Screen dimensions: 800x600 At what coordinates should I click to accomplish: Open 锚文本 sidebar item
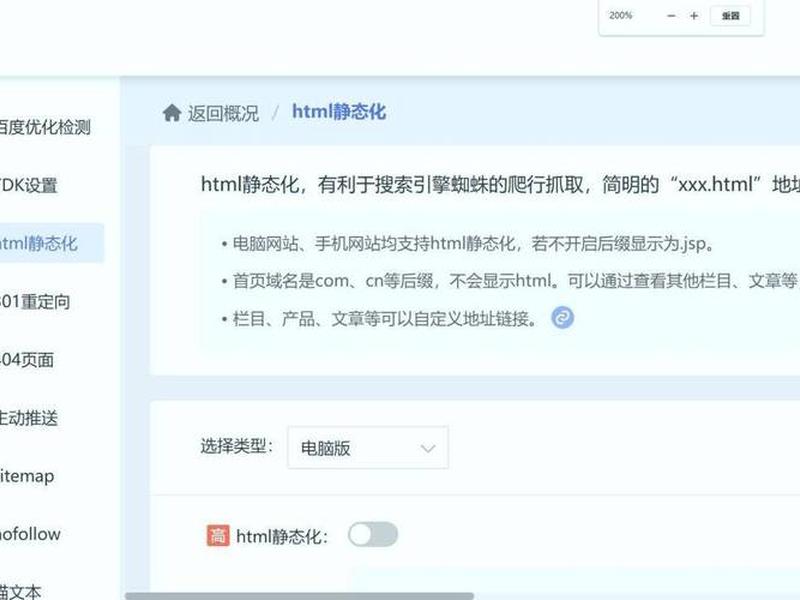pos(20,592)
